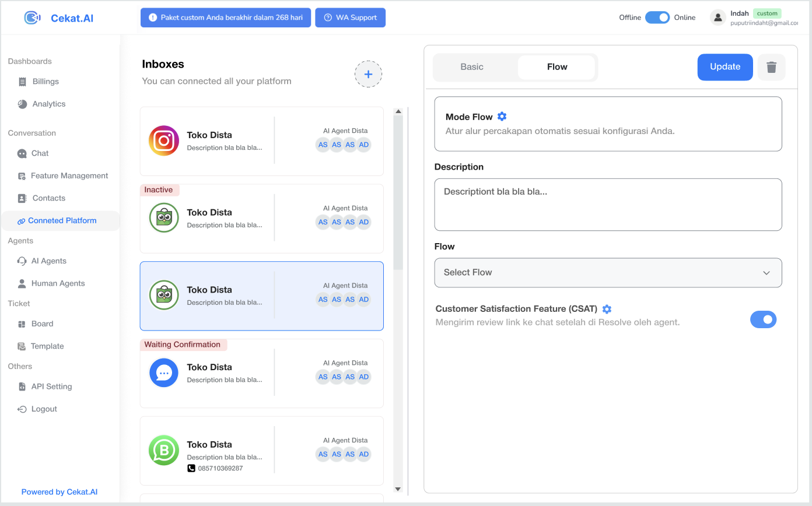Open Analytics in the sidebar
812x506 pixels.
48,104
